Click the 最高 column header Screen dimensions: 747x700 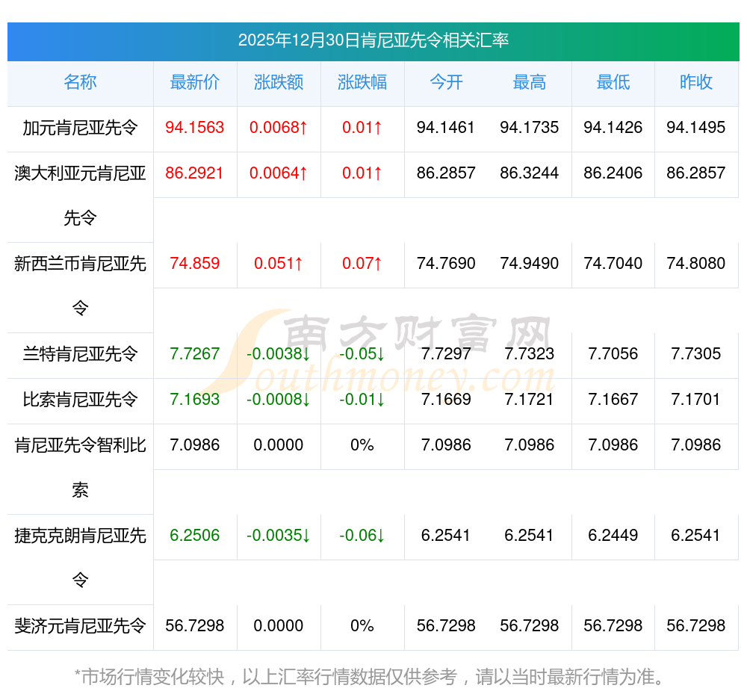point(530,83)
